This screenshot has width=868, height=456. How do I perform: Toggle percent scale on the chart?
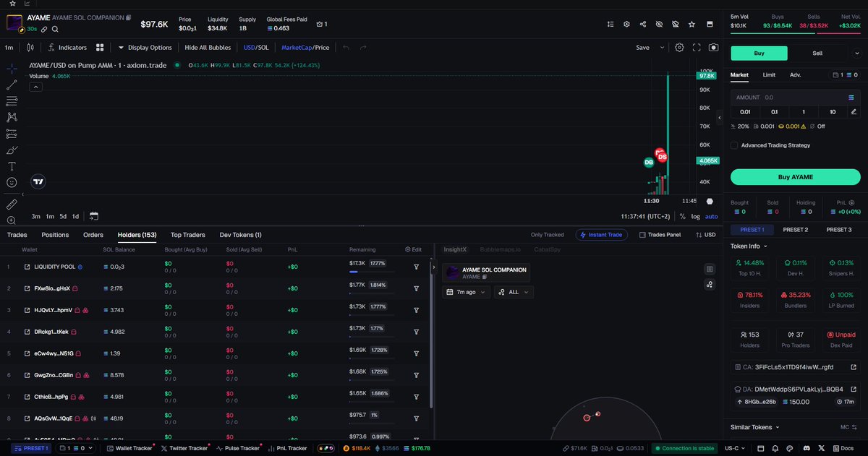tap(682, 216)
